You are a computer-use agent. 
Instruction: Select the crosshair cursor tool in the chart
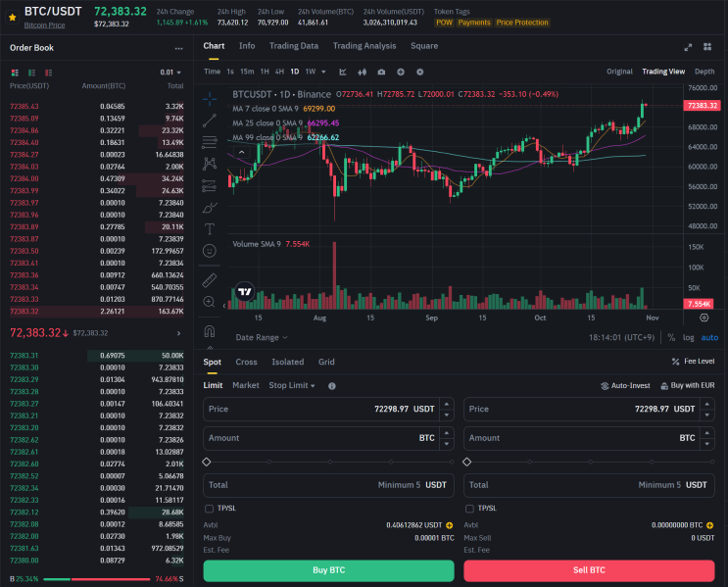point(210,98)
